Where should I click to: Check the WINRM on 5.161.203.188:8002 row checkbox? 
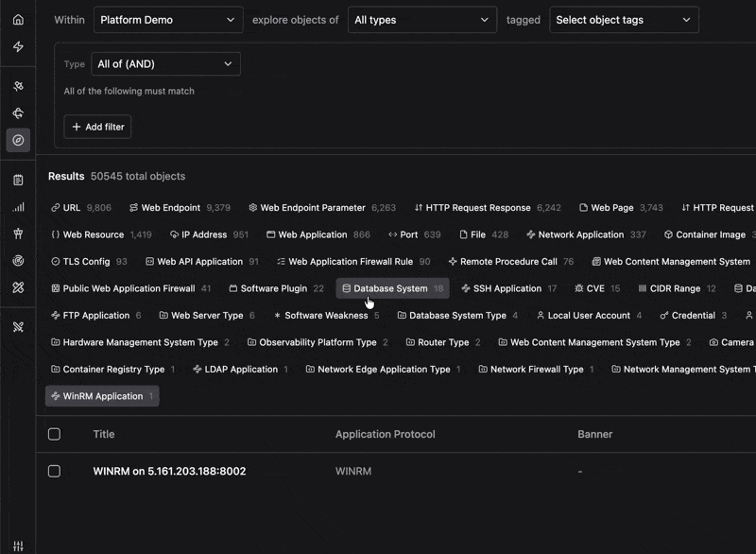coord(55,471)
